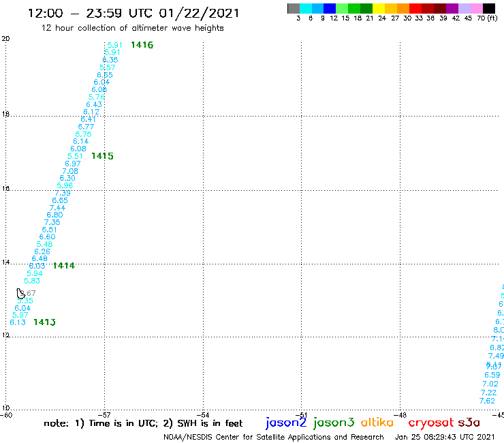Click the Barbados island outline on the map
The height and width of the screenshot is (443, 504).
(x=20, y=294)
